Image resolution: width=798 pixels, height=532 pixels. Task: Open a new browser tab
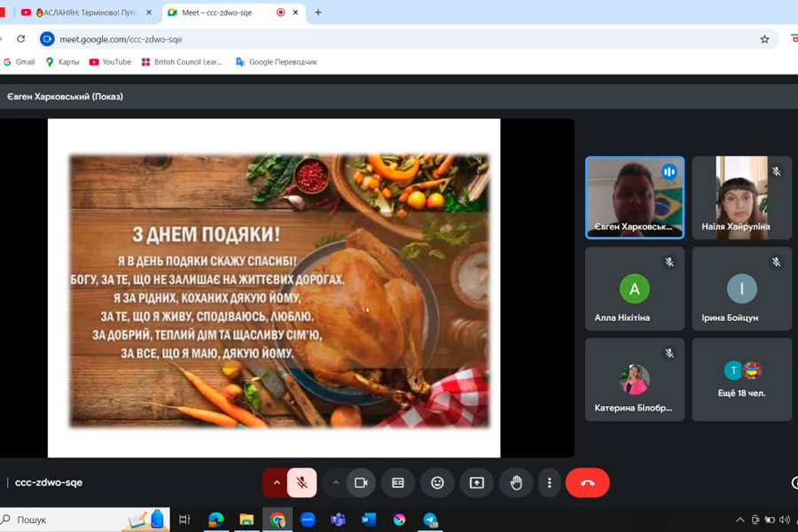click(x=317, y=12)
